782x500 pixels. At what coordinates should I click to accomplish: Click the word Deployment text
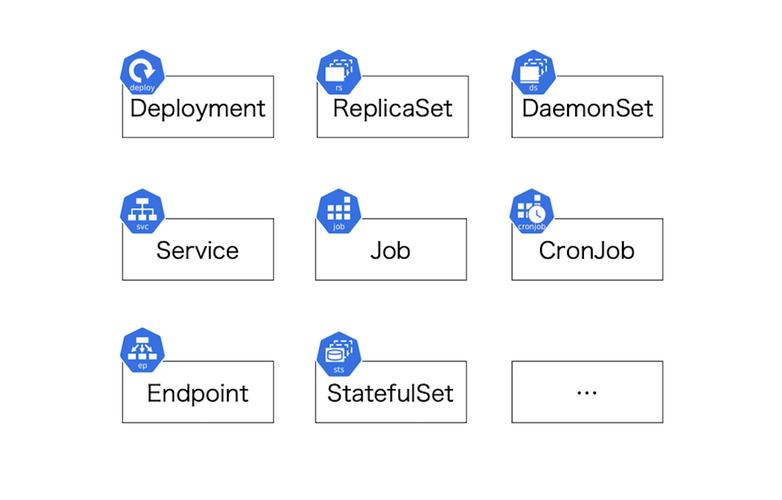click(197, 109)
